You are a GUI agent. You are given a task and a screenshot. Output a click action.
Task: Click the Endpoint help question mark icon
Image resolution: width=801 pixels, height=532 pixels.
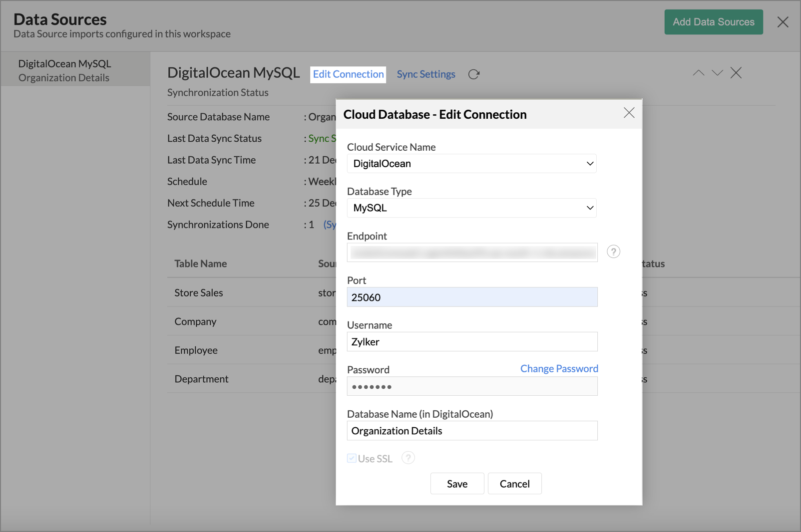point(613,252)
